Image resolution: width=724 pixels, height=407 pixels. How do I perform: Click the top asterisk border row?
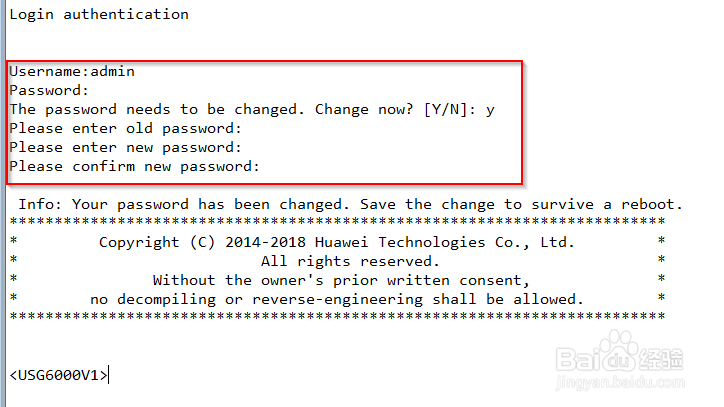[x=337, y=221]
